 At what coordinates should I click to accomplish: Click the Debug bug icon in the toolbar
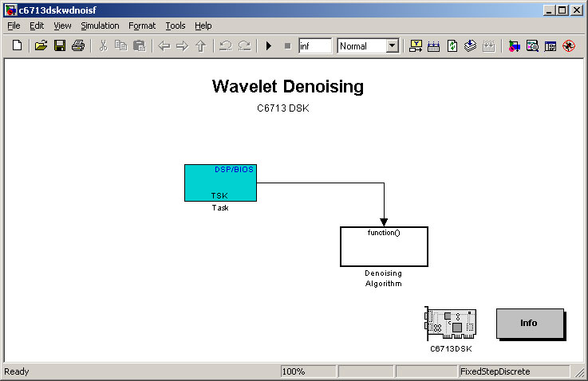569,45
